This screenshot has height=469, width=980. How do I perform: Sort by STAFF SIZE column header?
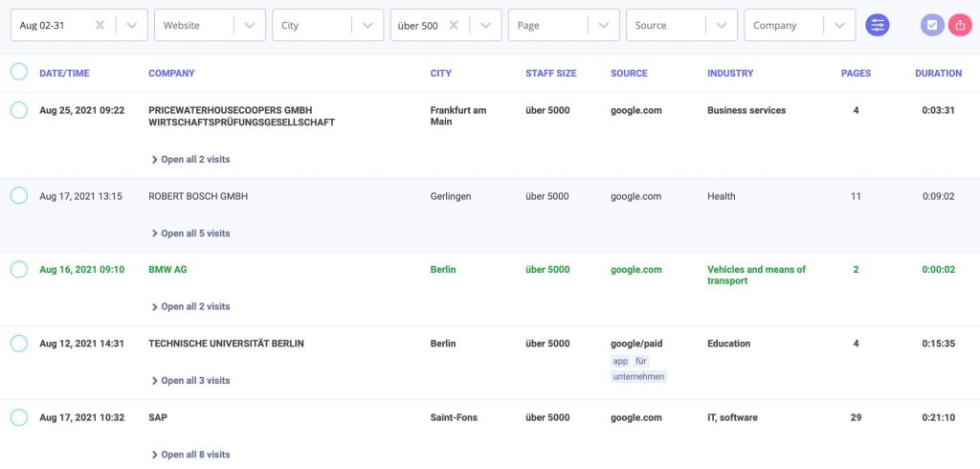tap(550, 73)
